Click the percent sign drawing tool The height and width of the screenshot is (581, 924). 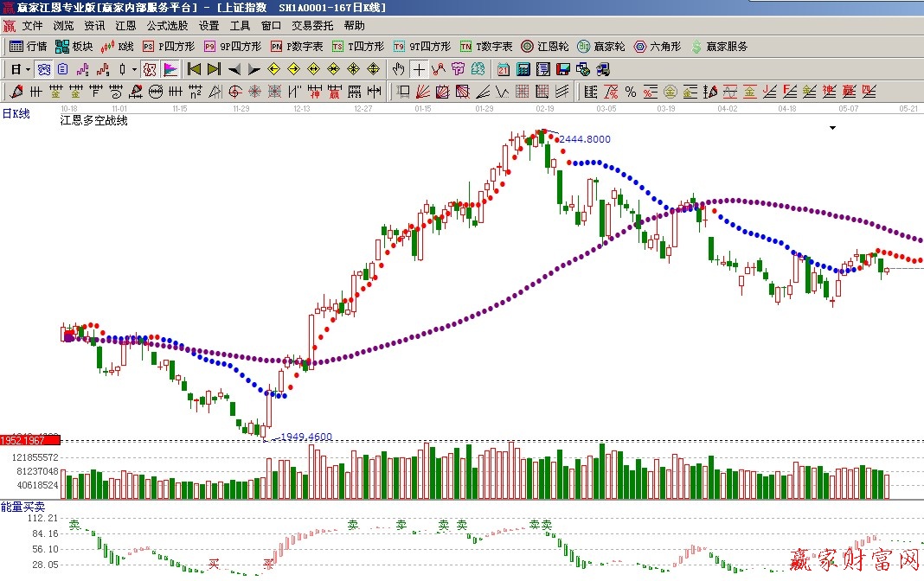pos(631,92)
